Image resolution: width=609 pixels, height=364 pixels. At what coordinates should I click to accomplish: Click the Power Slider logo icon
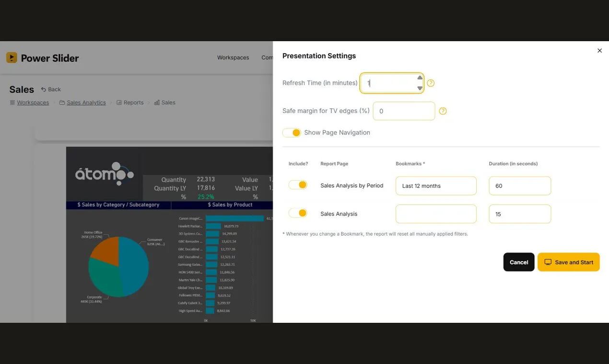point(12,57)
